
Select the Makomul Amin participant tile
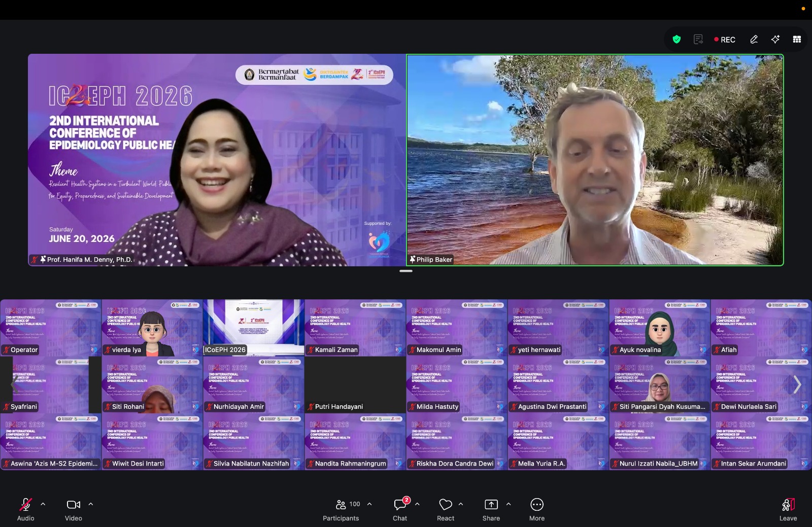[457, 328]
